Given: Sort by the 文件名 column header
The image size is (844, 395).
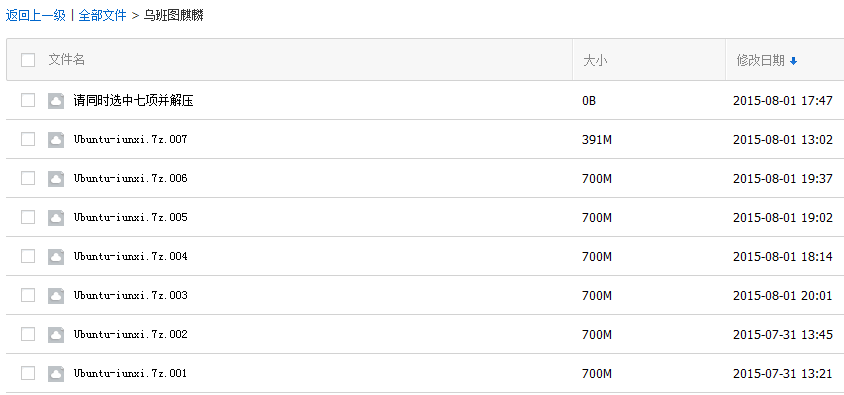Looking at the screenshot, I should point(67,60).
